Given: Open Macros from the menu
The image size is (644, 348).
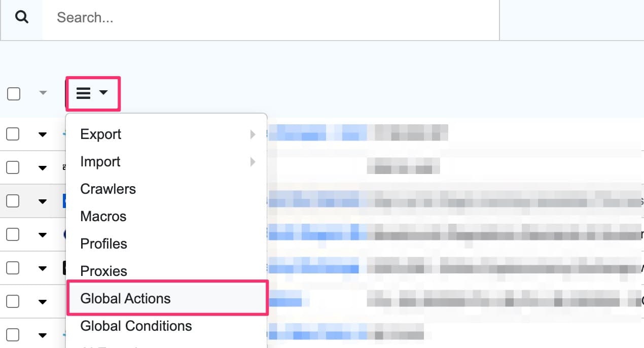Looking at the screenshot, I should (103, 216).
